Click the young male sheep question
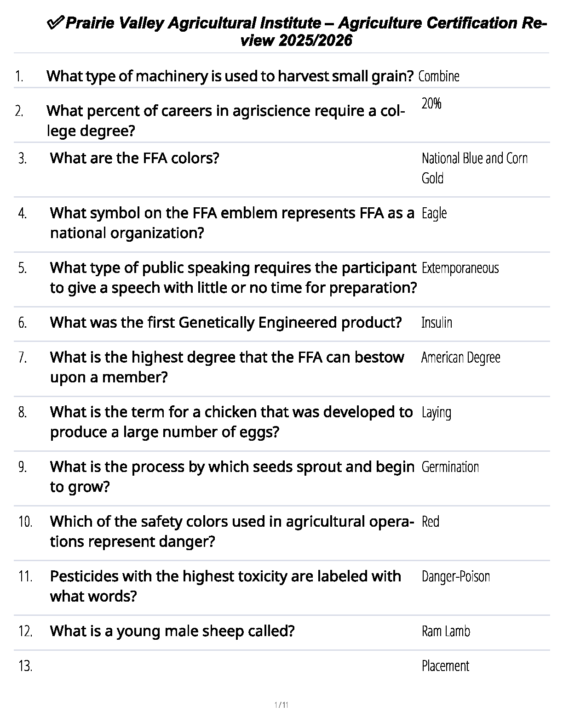 click(172, 631)
